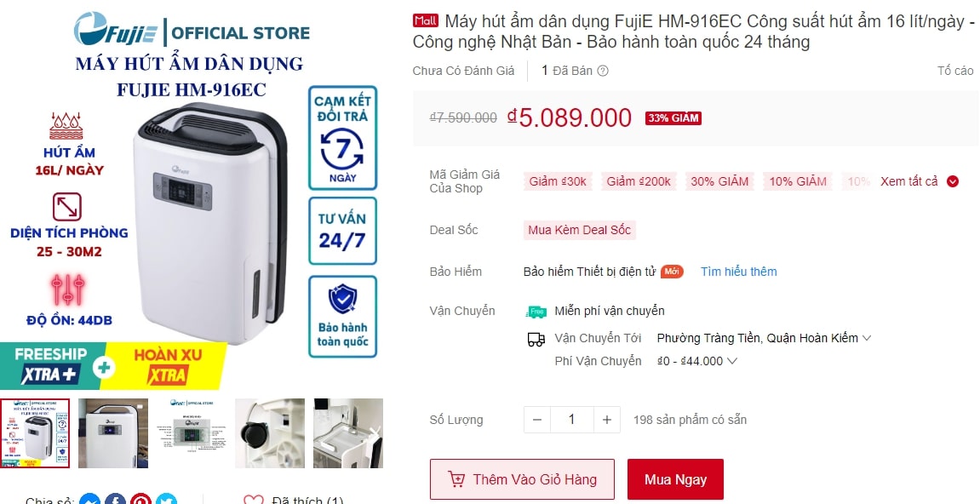Image resolution: width=980 pixels, height=504 pixels.
Task: Share product on Pinterest icon
Action: point(140,500)
